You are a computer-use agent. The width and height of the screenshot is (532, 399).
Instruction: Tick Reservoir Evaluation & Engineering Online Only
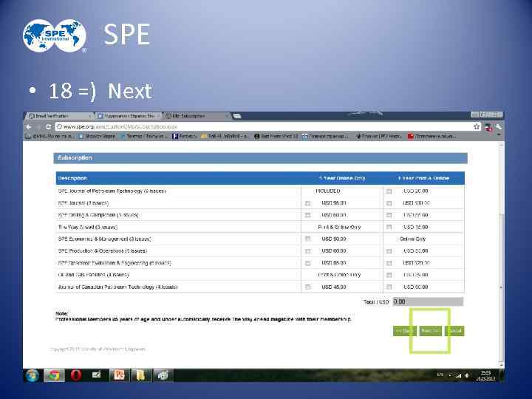coord(307,263)
